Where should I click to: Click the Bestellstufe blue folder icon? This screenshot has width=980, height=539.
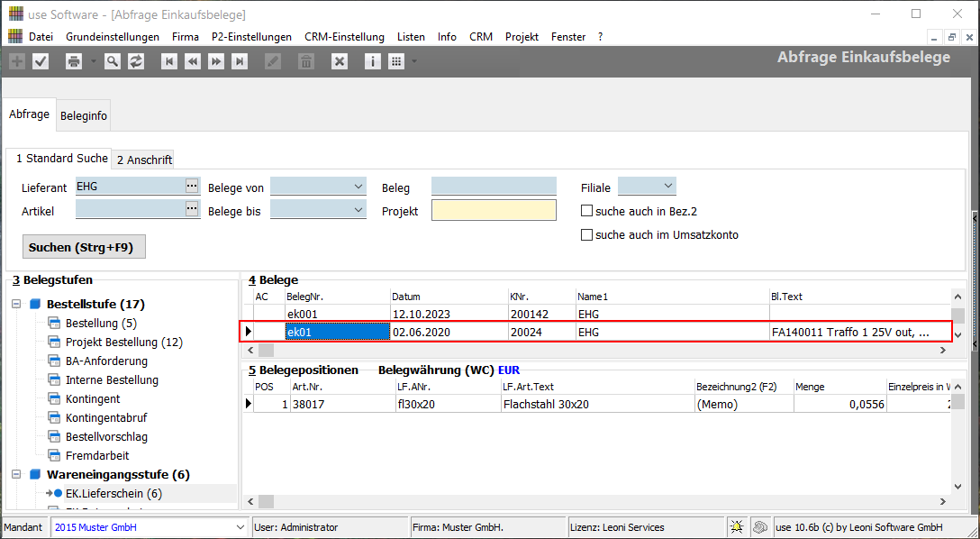[36, 304]
